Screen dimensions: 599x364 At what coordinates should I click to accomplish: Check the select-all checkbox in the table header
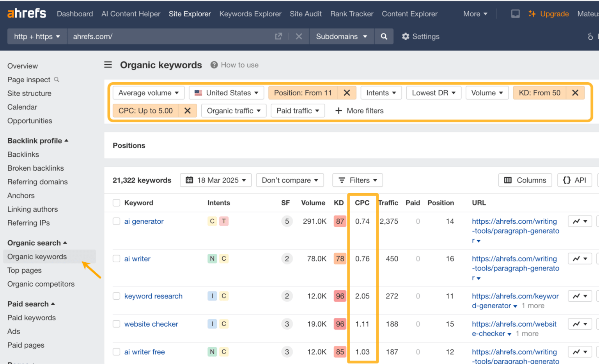pos(116,203)
